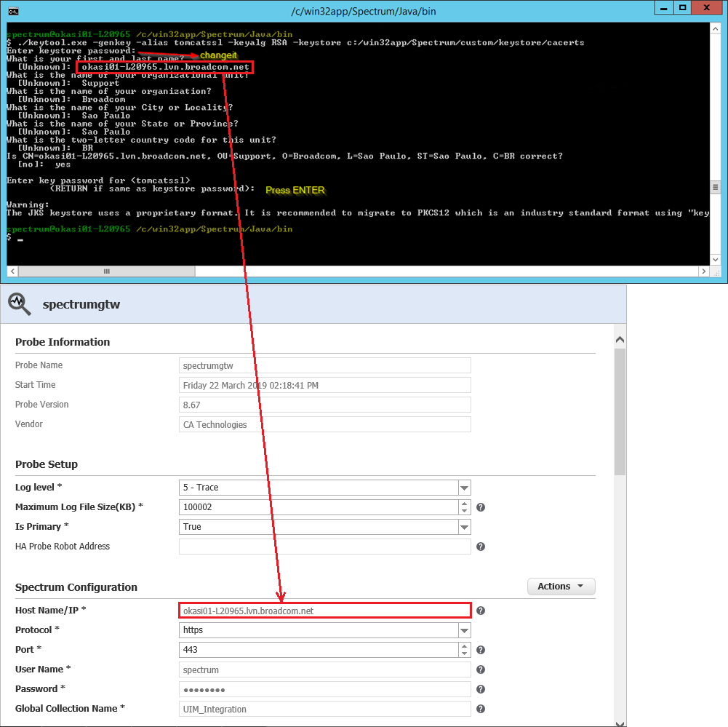
Task: Click the spectrumgtw probe magnifier icon
Action: 19,304
